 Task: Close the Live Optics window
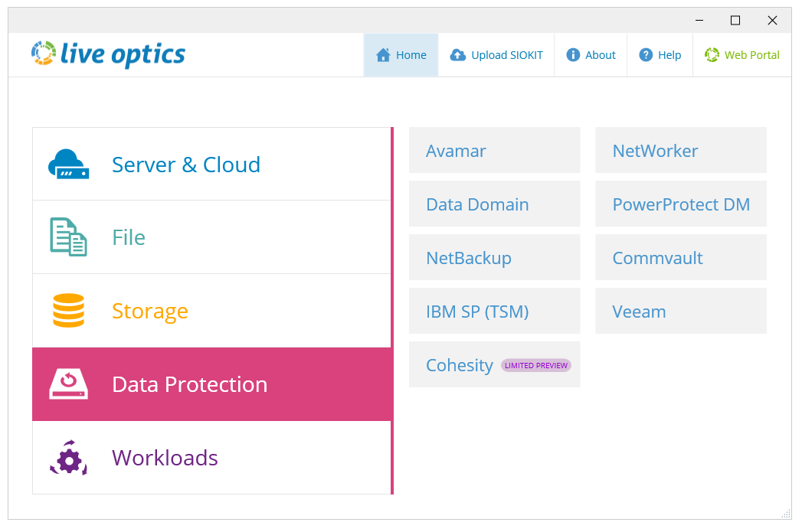[x=772, y=21]
